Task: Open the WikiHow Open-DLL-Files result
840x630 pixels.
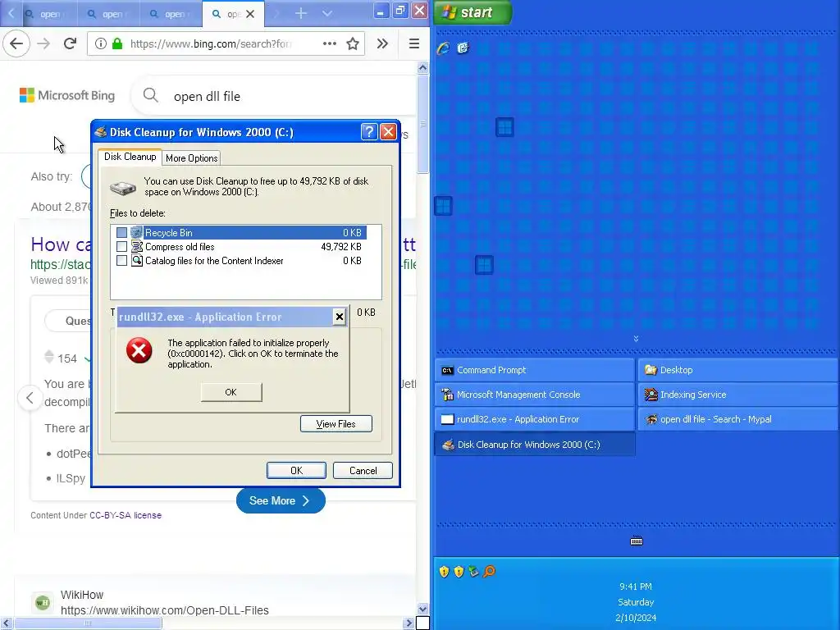Action: pos(164,610)
